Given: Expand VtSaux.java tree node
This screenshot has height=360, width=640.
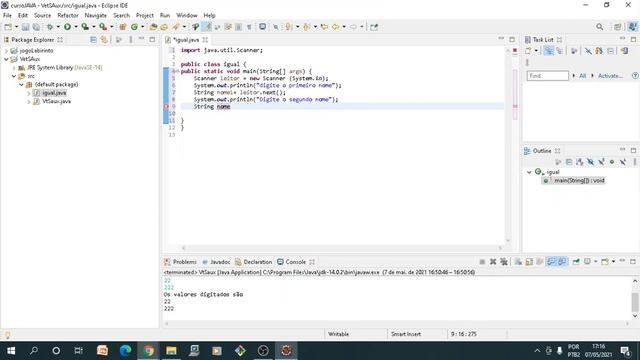Looking at the screenshot, I should (x=29, y=101).
